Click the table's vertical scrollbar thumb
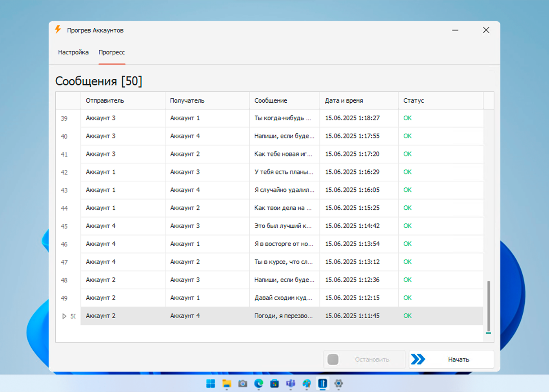549x392 pixels. [488, 306]
